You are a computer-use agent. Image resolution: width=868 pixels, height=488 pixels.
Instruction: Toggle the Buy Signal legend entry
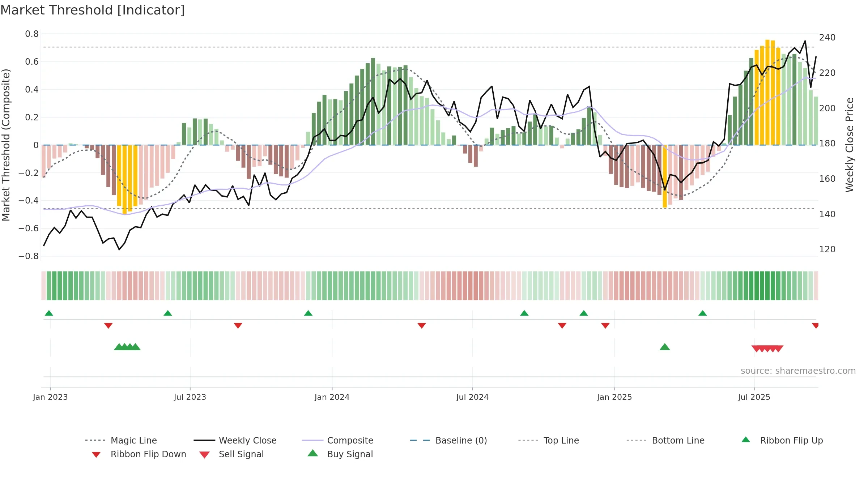click(340, 454)
